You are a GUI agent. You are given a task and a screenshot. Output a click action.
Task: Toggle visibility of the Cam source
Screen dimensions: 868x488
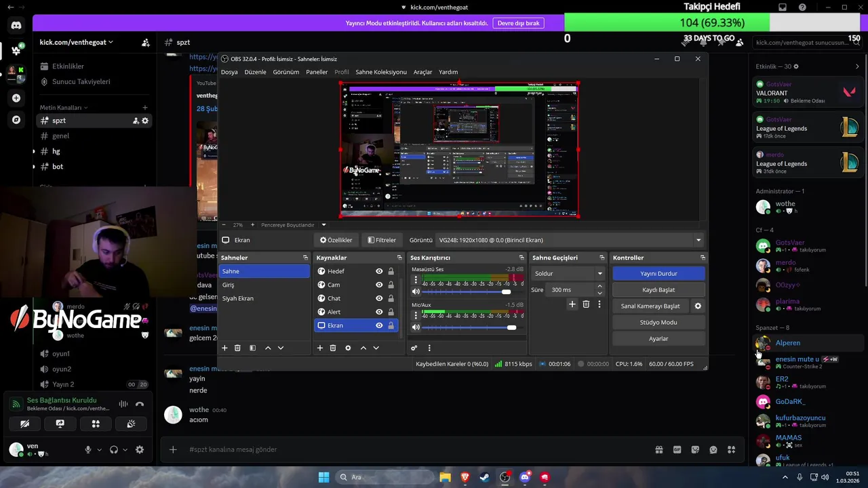[379, 285]
